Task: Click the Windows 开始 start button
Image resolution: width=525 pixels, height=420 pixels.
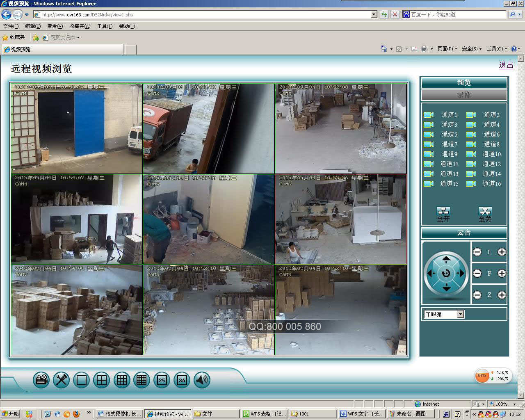Action: (x=11, y=414)
